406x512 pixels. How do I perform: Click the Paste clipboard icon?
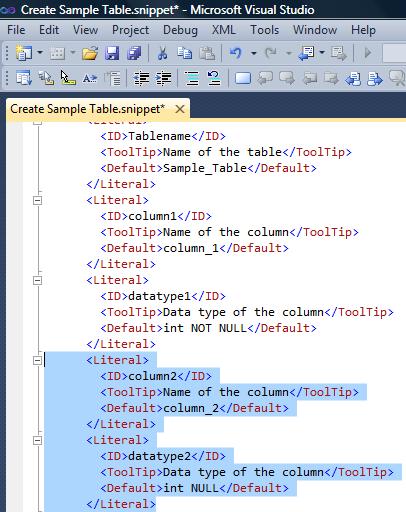click(207, 53)
